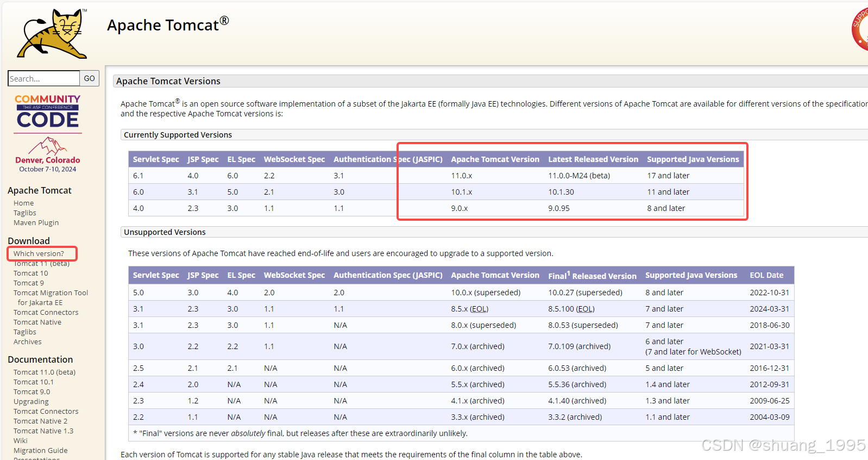
Task: Click the Denver, Colorado conference text
Action: [x=48, y=160]
